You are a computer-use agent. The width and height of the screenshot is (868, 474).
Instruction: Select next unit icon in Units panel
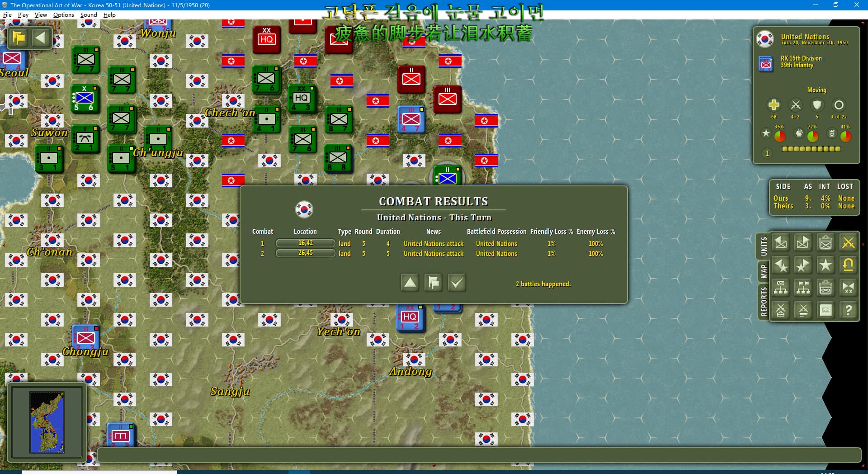[x=803, y=243]
